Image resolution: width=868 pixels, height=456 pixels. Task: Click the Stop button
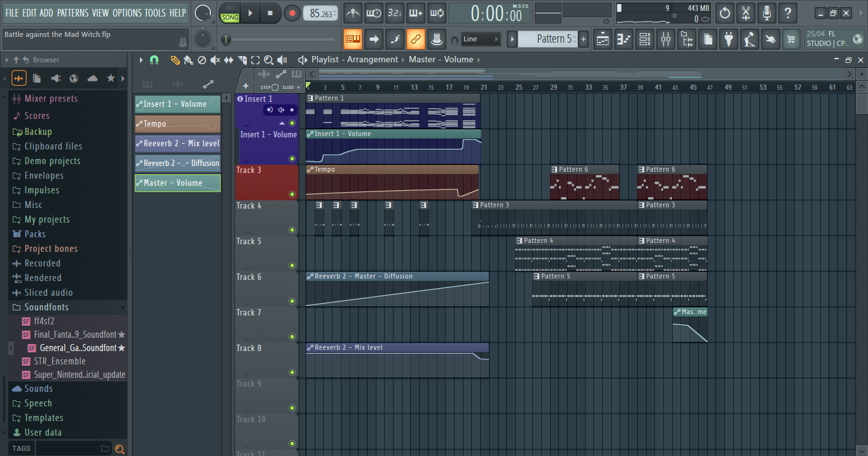point(270,13)
